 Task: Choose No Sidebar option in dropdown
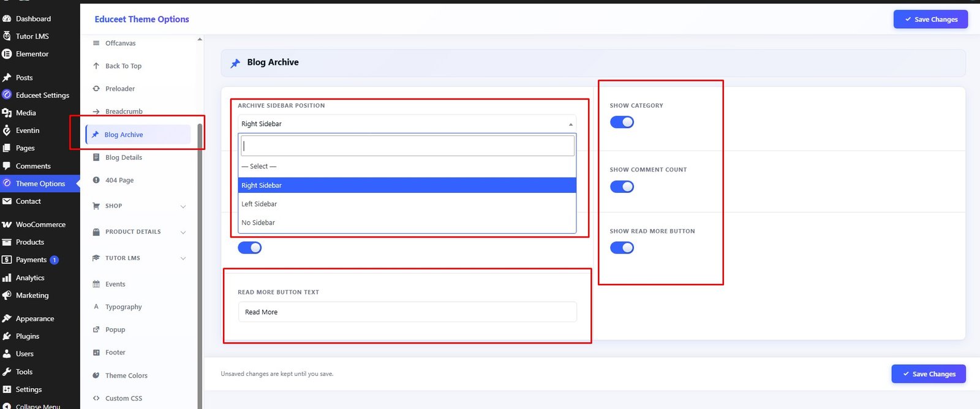(407, 223)
